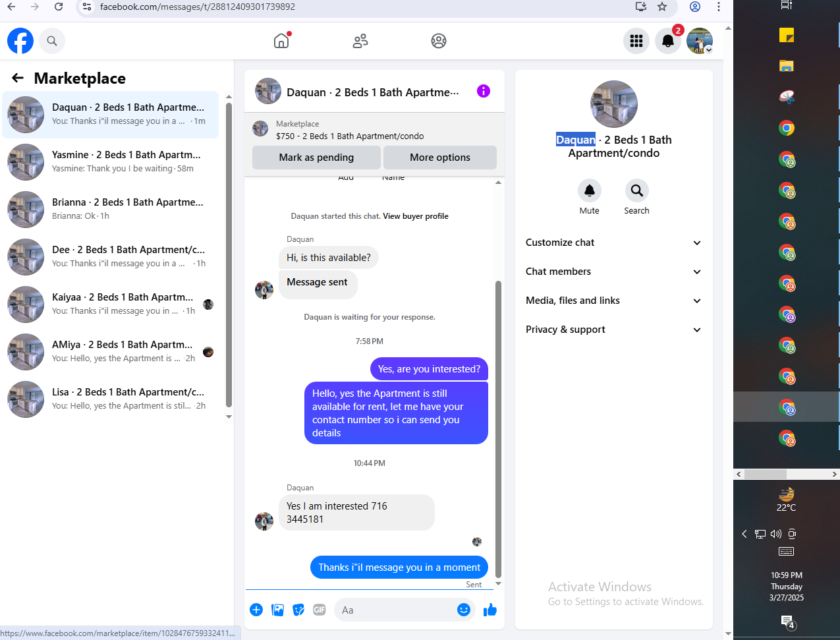This screenshot has width=840, height=640.
Task: Expand Chat members section
Action: pos(613,272)
